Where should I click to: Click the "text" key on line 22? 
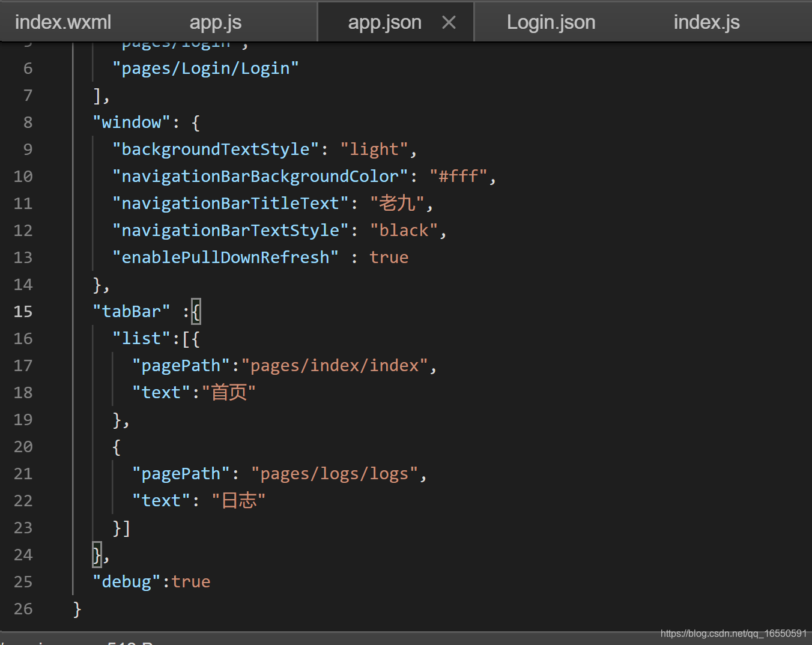(162, 501)
